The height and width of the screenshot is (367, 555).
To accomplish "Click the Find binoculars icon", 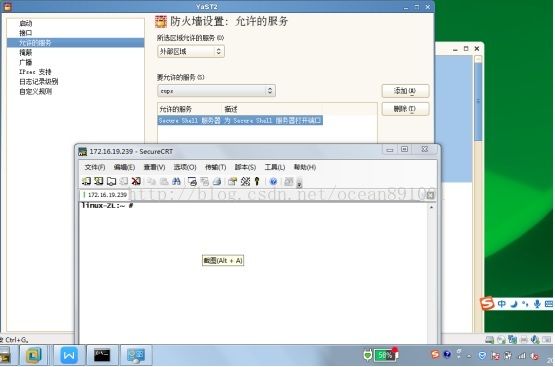I will [176, 182].
